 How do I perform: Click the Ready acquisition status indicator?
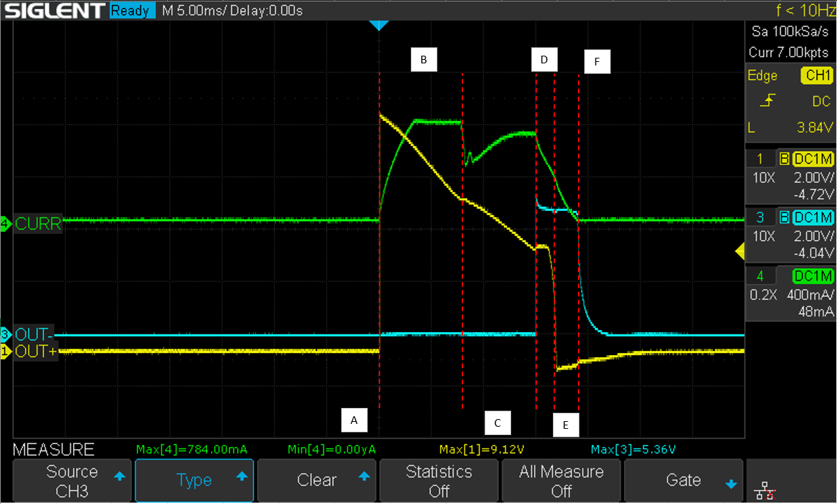tap(133, 10)
